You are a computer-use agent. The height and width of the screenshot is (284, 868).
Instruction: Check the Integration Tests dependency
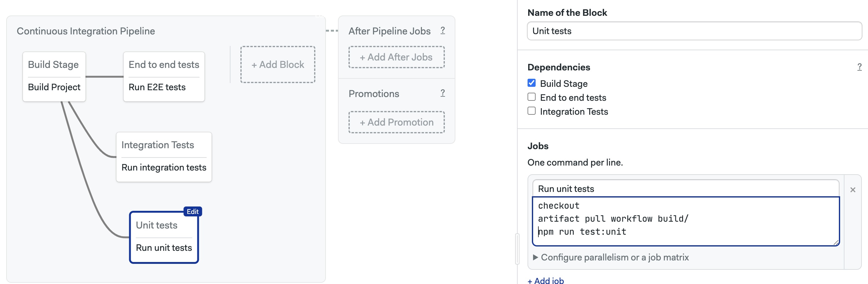pos(531,111)
